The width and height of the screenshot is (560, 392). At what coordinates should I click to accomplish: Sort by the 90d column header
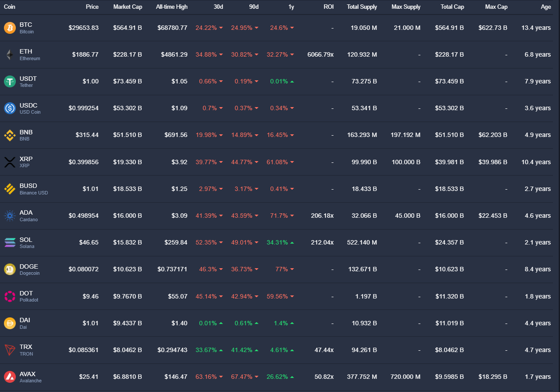point(254,7)
